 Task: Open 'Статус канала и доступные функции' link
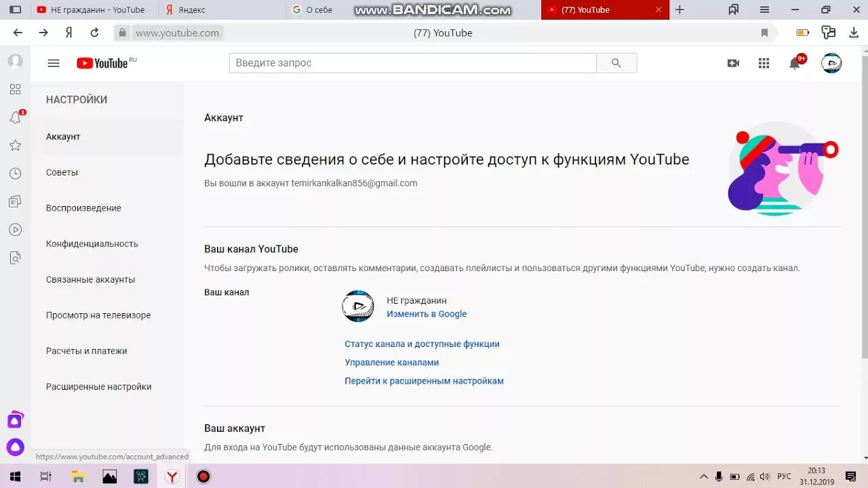422,344
